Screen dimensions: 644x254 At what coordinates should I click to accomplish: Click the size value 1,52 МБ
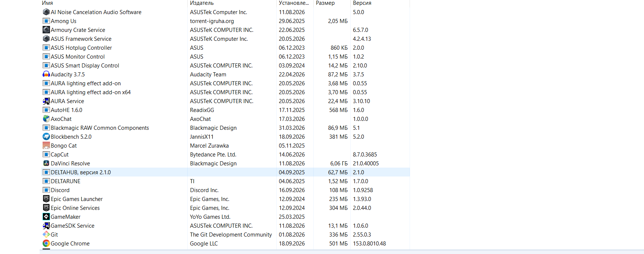[338, 181]
